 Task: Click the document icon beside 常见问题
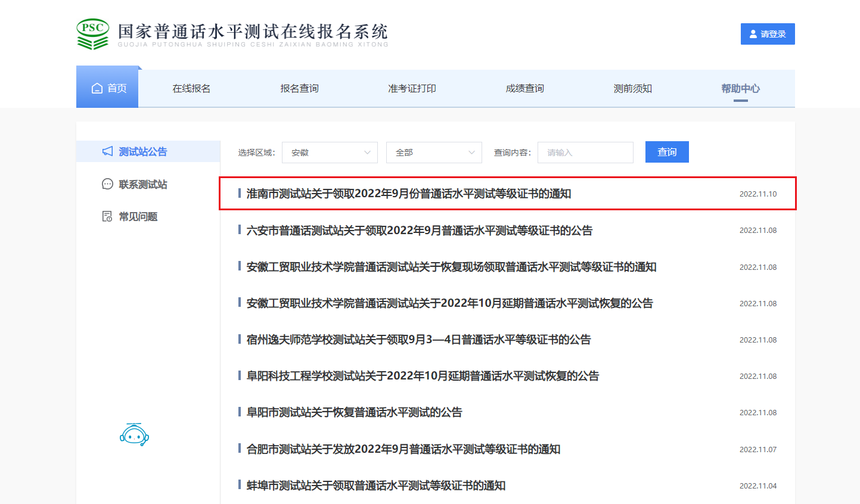107,216
